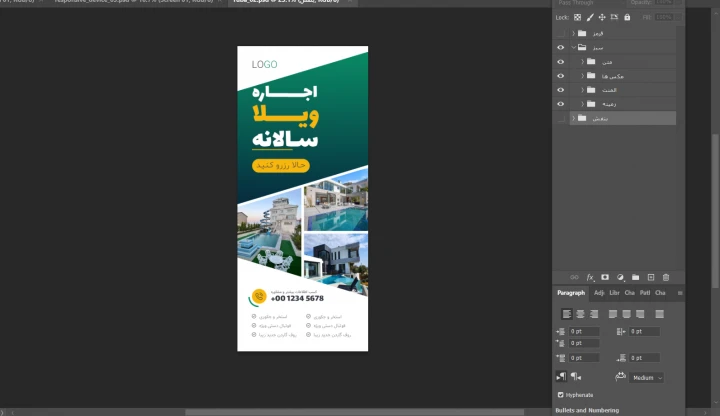Select left align text in Paragraph panel
This screenshot has height=416, width=720.
pos(567,314)
